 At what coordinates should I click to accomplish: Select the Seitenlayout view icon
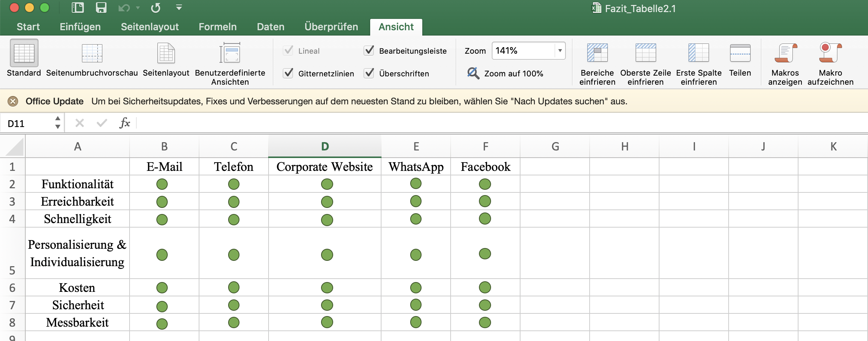pyautogui.click(x=166, y=54)
